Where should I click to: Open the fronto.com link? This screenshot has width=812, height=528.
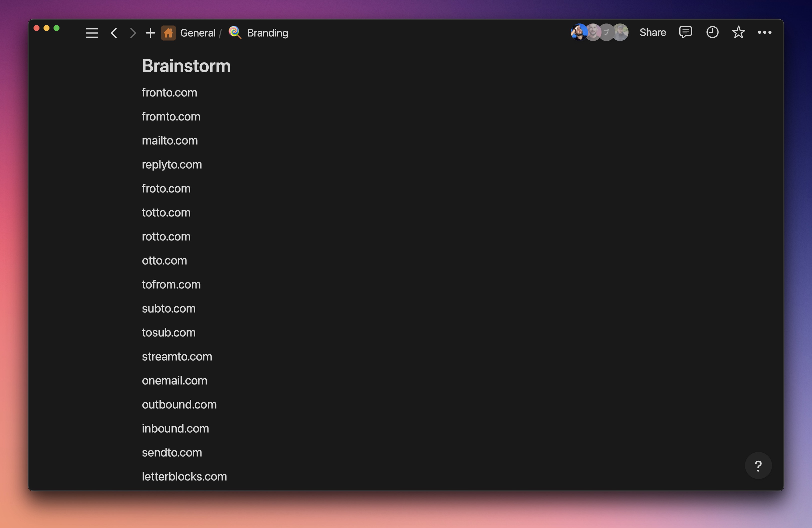pyautogui.click(x=169, y=92)
